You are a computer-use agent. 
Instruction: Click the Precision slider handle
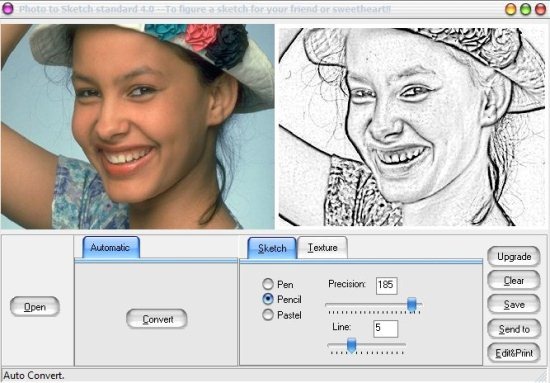412,304
